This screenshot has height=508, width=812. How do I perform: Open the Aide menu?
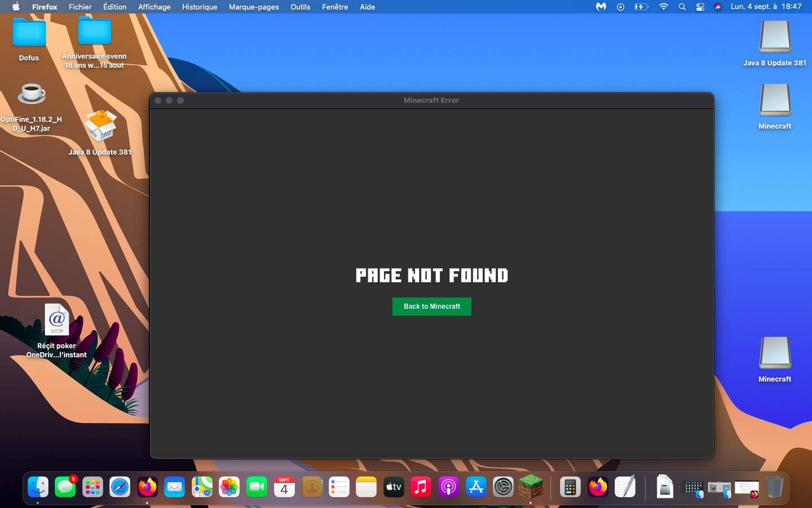click(367, 7)
